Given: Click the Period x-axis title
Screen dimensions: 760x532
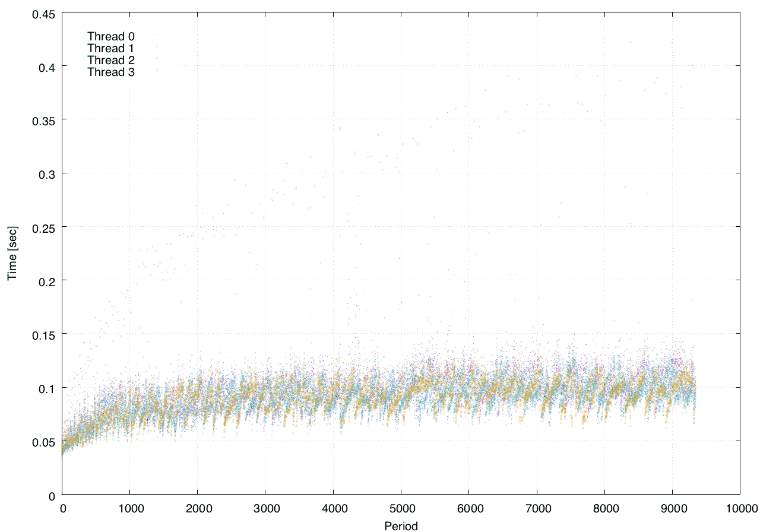Looking at the screenshot, I should pos(401,526).
